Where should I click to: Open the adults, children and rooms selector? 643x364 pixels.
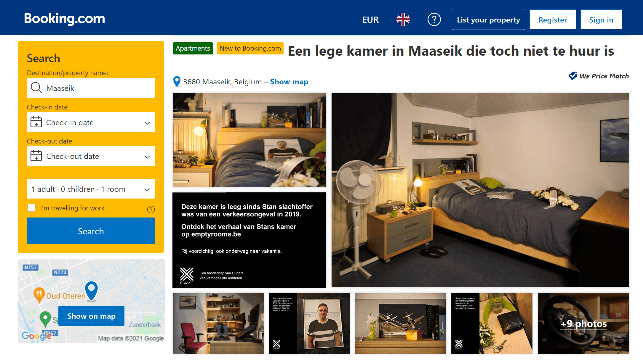[x=91, y=189]
